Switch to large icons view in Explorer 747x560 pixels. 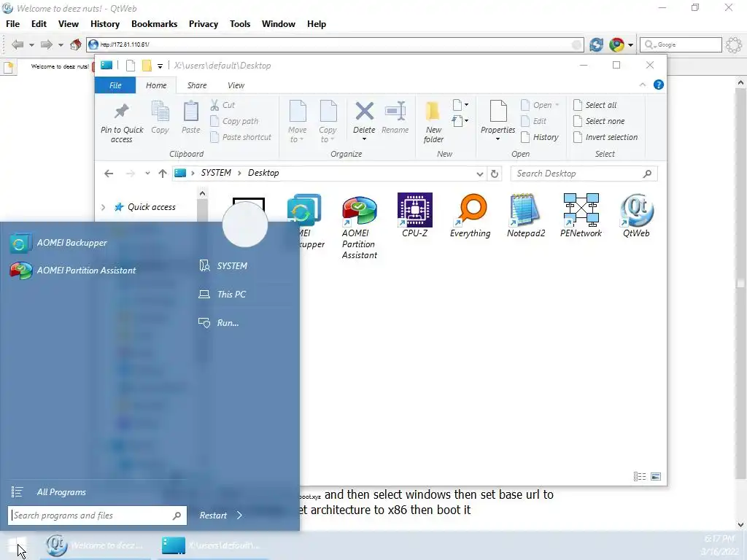(x=656, y=477)
